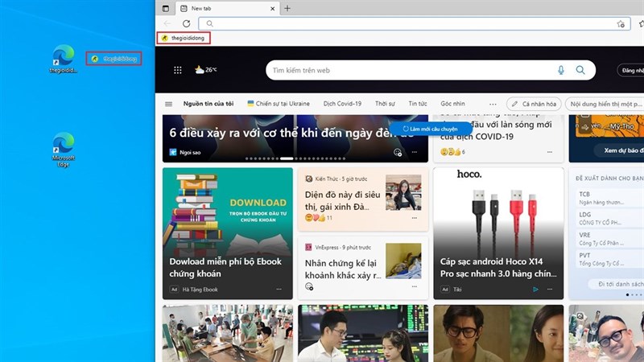Click the Cá nhân hóa button
Viewport: 644px width, 362px height.
[x=534, y=104]
